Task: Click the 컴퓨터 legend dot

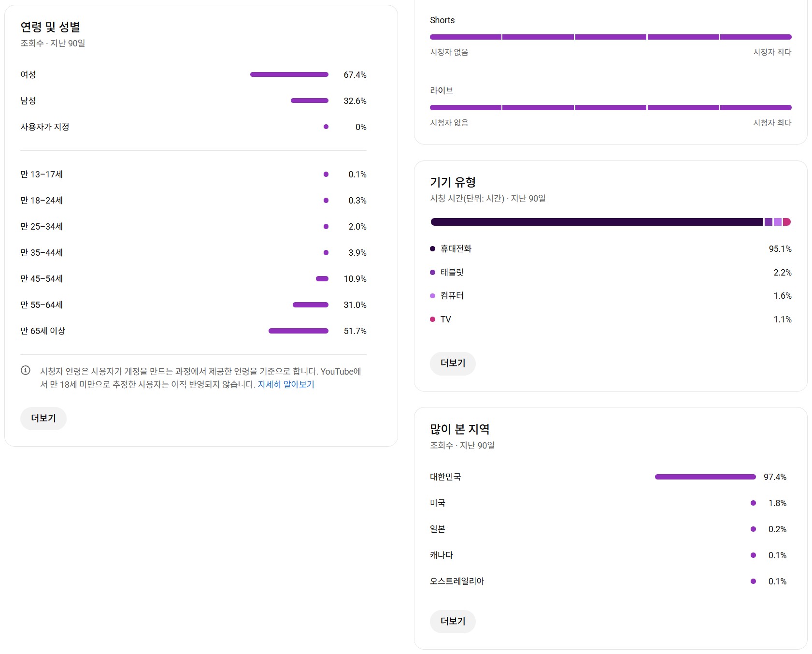Action: [432, 296]
